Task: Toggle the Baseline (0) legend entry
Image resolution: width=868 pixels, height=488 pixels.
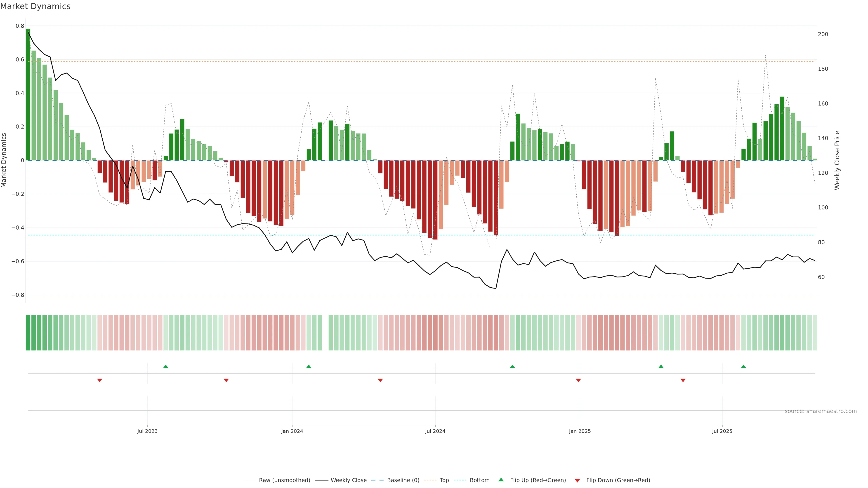Action: coord(403,480)
